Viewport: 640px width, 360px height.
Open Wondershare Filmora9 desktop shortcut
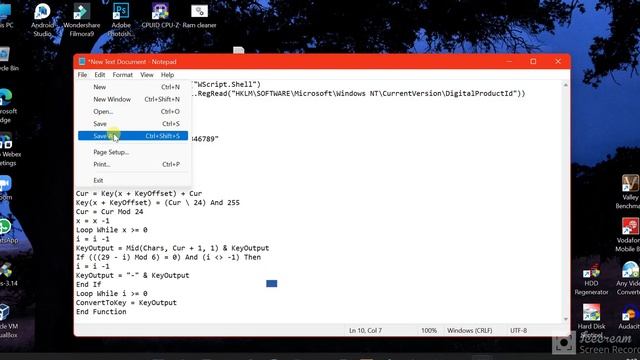(82, 20)
